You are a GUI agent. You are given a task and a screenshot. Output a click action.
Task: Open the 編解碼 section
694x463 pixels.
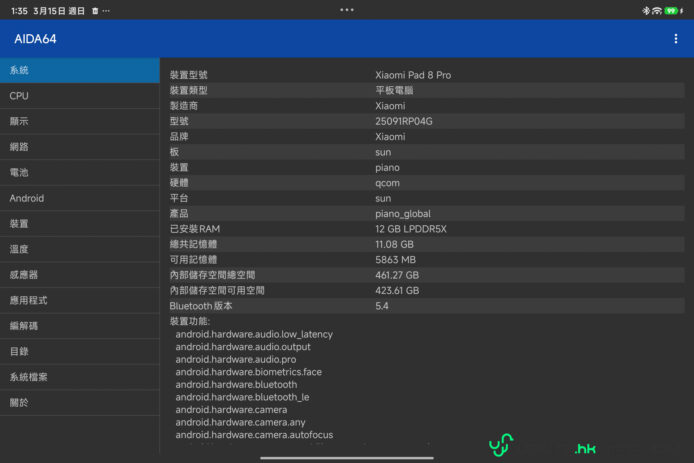coord(79,326)
